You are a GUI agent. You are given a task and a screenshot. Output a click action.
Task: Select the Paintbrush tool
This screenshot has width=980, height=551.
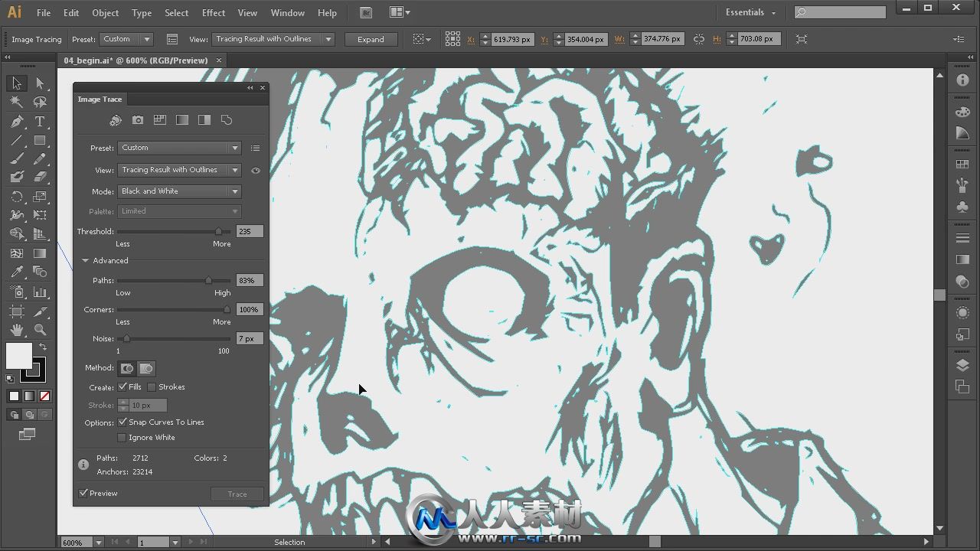click(16, 159)
